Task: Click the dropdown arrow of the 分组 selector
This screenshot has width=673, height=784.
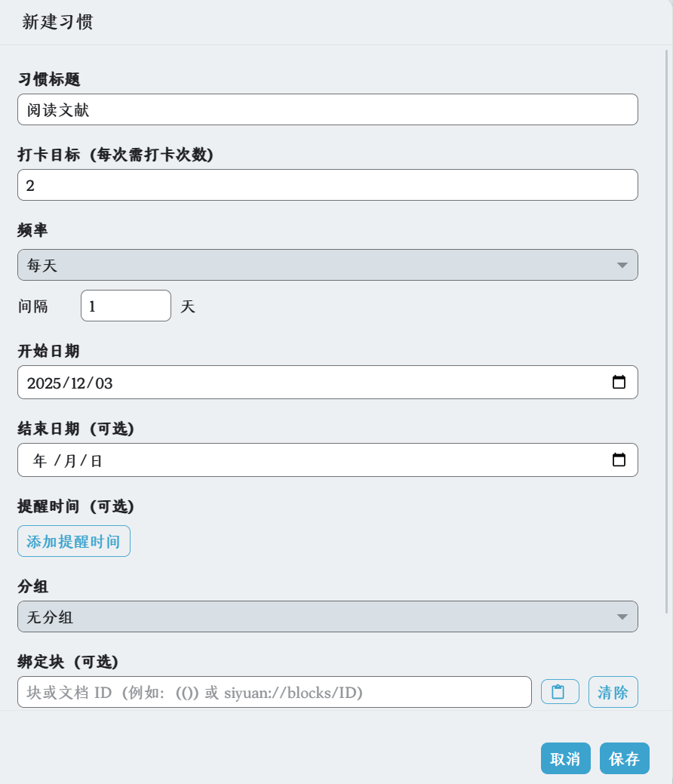Action: click(x=622, y=616)
